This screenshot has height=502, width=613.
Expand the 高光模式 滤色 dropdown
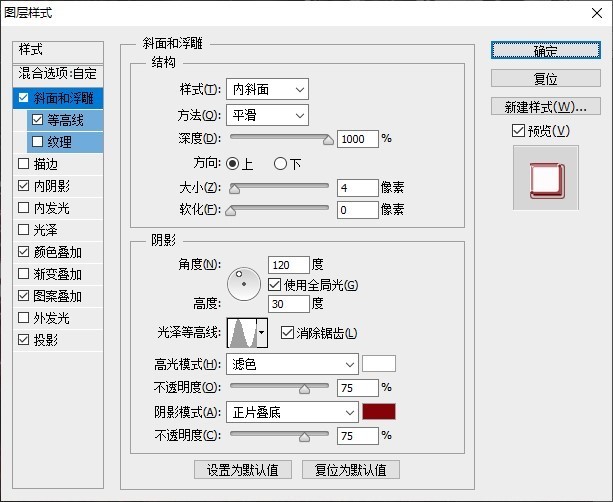pos(292,364)
